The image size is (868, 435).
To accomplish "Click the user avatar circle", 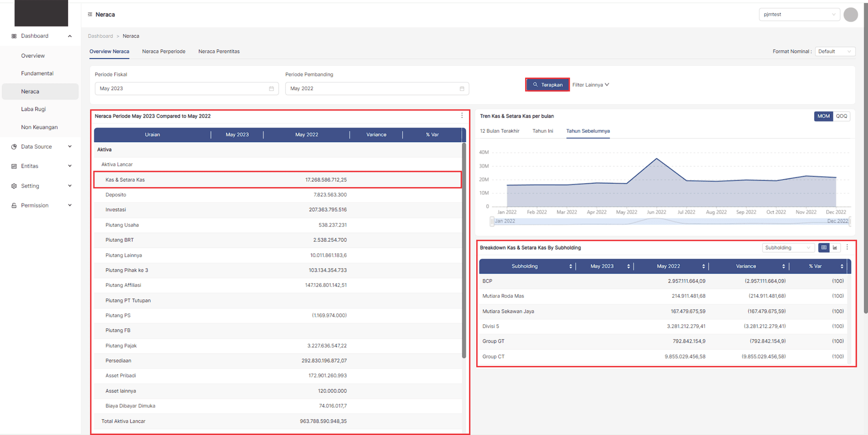I will [850, 14].
